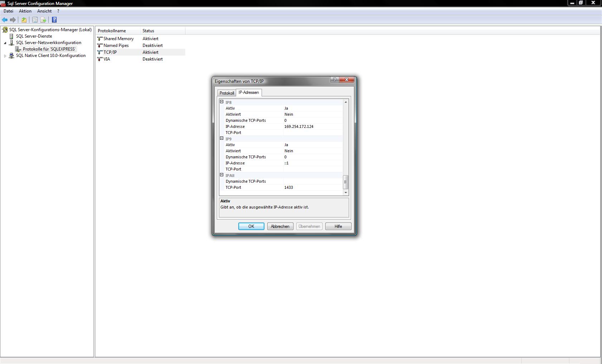Click the Named Pipes protocol icon
This screenshot has height=364, width=602.
100,45
